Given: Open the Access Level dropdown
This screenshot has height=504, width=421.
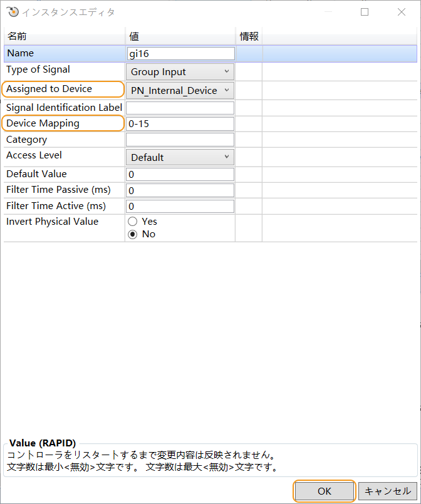Looking at the screenshot, I should click(x=180, y=157).
